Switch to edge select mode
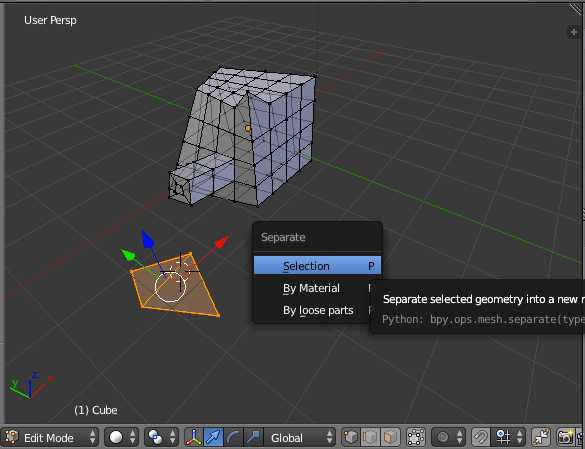 (x=370, y=437)
